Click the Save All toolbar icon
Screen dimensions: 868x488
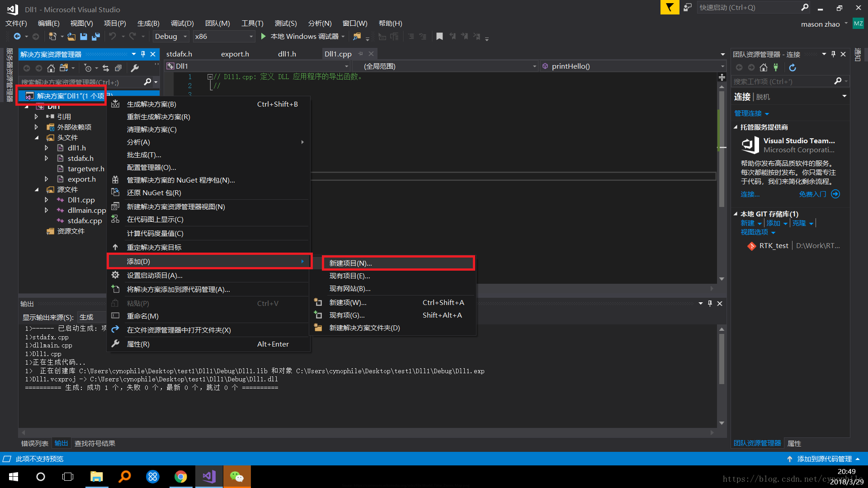pyautogui.click(x=95, y=37)
